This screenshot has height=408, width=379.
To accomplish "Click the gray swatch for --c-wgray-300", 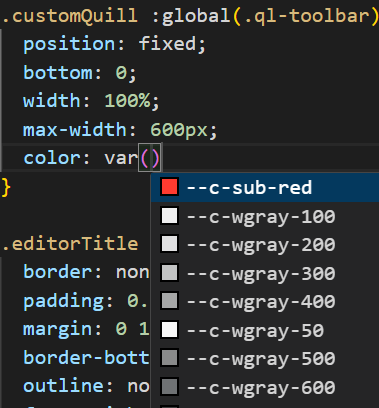I will coord(169,273).
